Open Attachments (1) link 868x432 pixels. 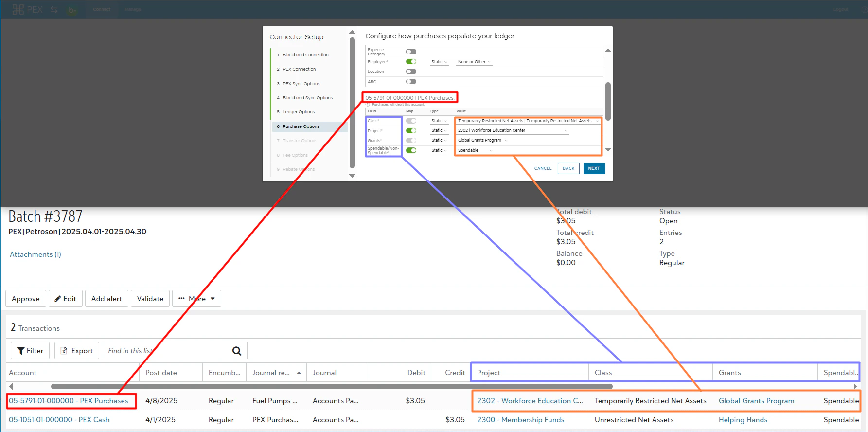[35, 254]
